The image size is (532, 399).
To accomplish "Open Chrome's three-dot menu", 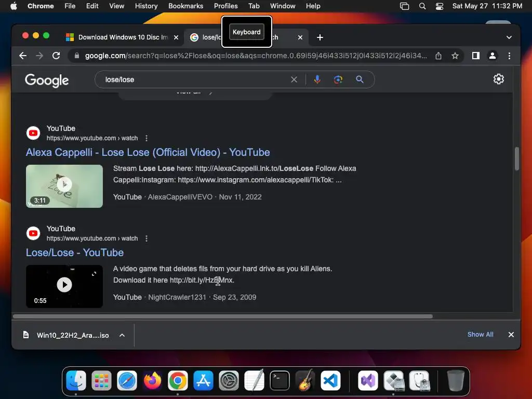I will [x=509, y=56].
